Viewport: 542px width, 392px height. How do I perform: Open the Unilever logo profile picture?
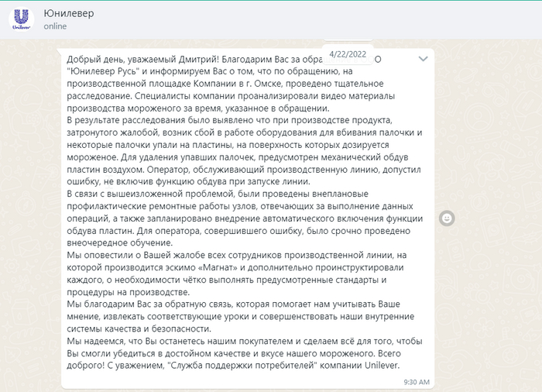click(22, 19)
